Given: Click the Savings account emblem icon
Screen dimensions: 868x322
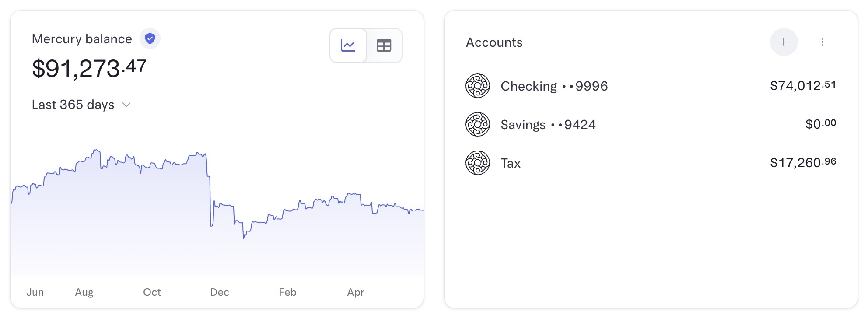Looking at the screenshot, I should [478, 124].
